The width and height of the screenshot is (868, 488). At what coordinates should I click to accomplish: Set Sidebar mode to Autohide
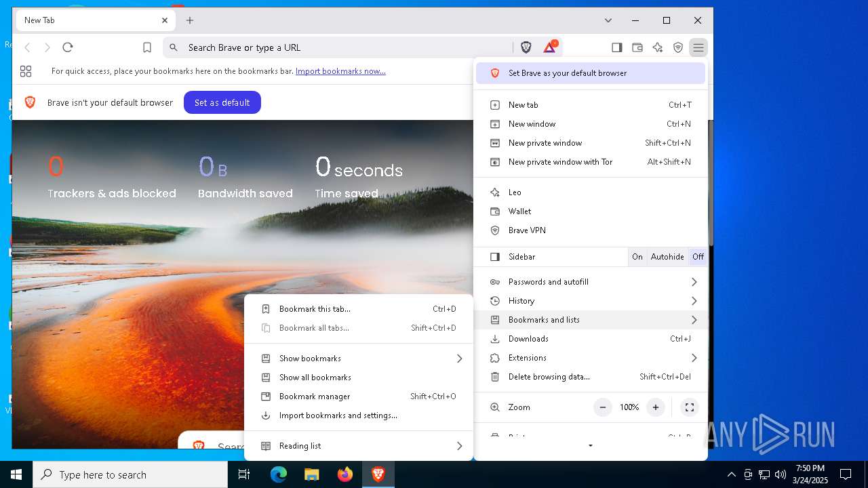tap(667, 257)
